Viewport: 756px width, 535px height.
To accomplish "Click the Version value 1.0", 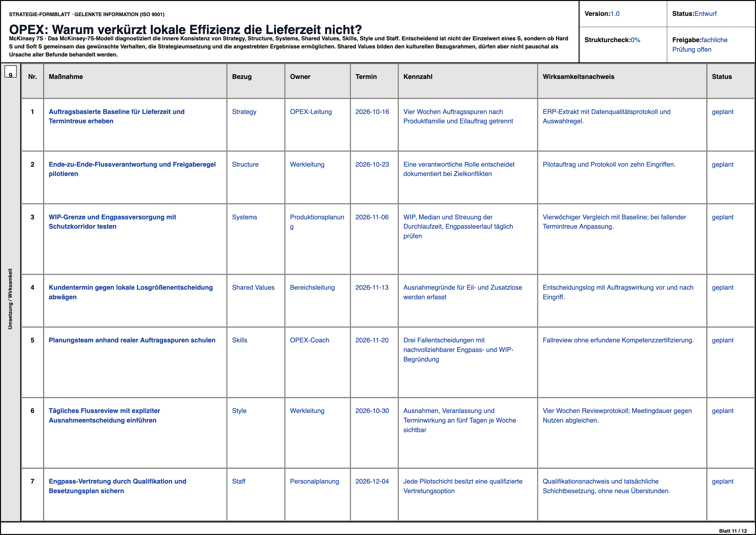I will [x=615, y=14].
